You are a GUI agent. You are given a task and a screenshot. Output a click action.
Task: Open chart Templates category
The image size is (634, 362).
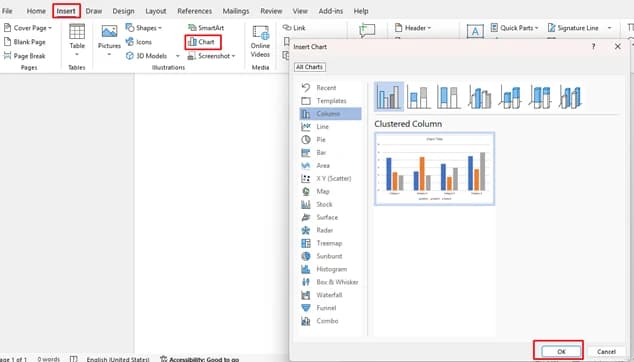330,101
